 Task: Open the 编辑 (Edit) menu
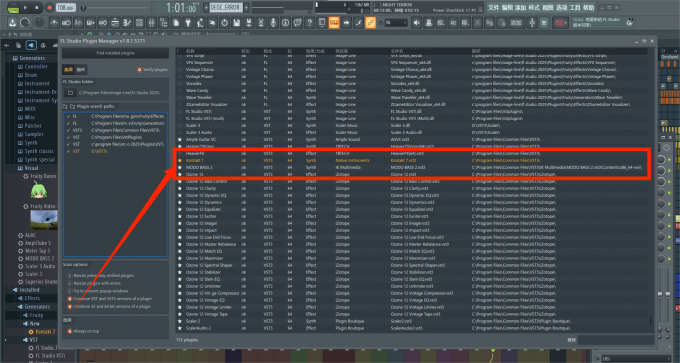pyautogui.click(x=507, y=7)
